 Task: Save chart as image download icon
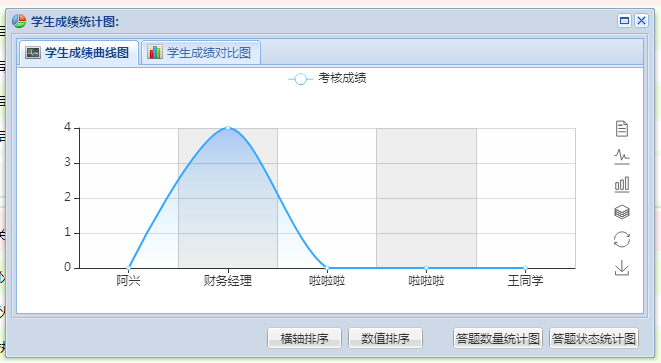point(622,268)
